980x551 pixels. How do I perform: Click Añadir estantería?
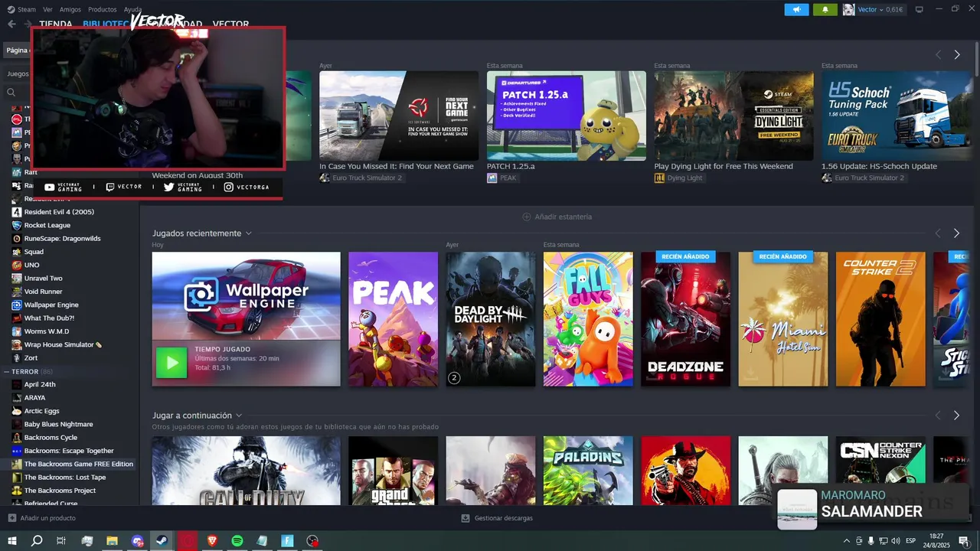563,217
